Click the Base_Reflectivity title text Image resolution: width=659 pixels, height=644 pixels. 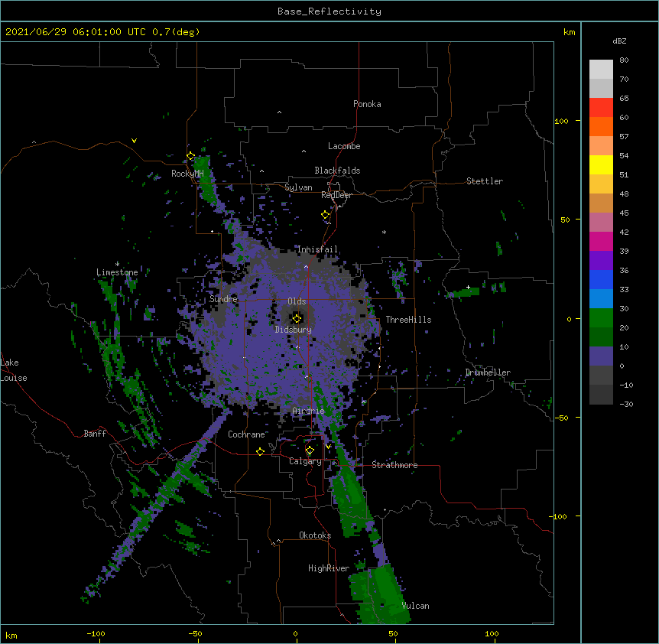click(x=329, y=11)
